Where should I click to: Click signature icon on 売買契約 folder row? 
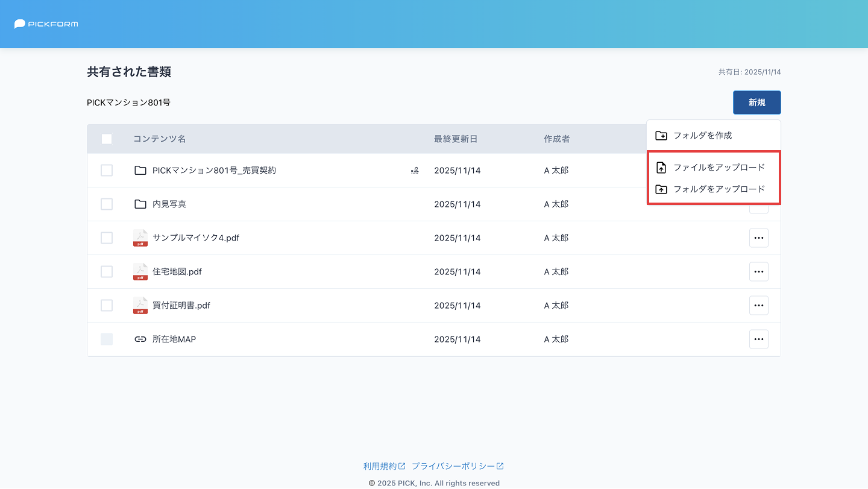point(415,171)
